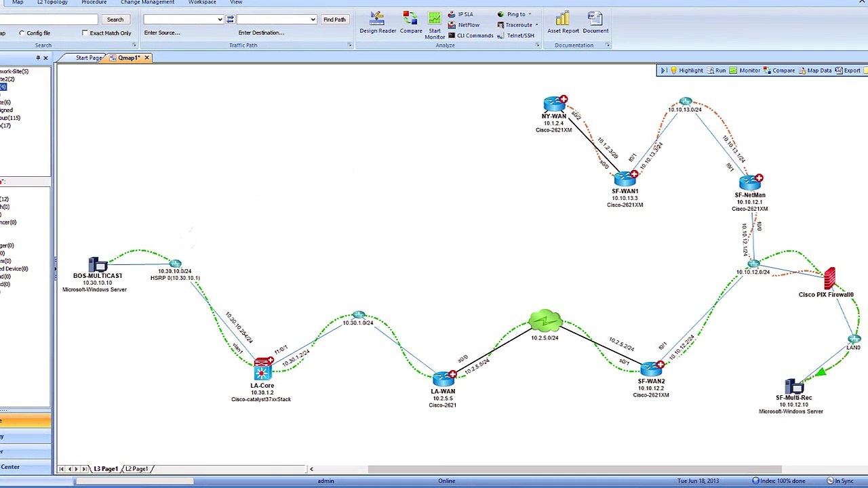Select the SF-WAN2 router icon
868x488 pixels.
(x=651, y=369)
